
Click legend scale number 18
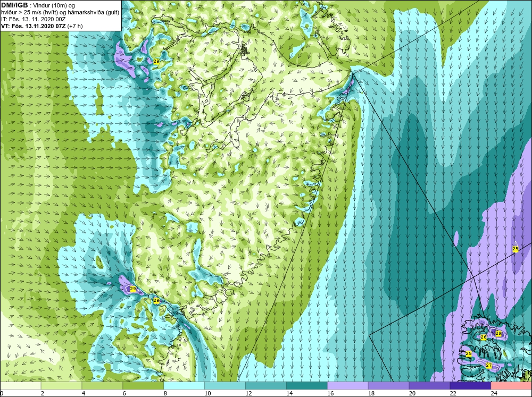[x=371, y=393]
